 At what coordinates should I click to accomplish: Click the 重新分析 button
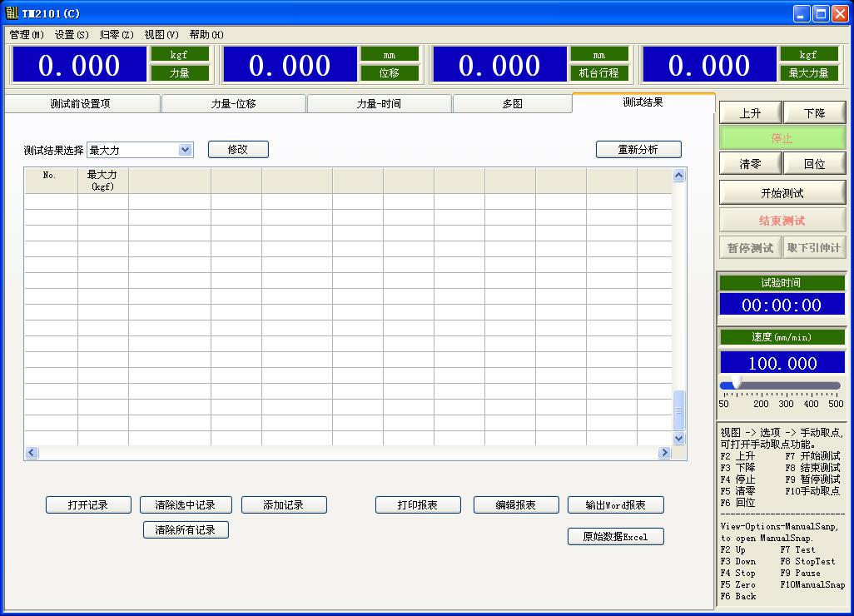click(638, 150)
